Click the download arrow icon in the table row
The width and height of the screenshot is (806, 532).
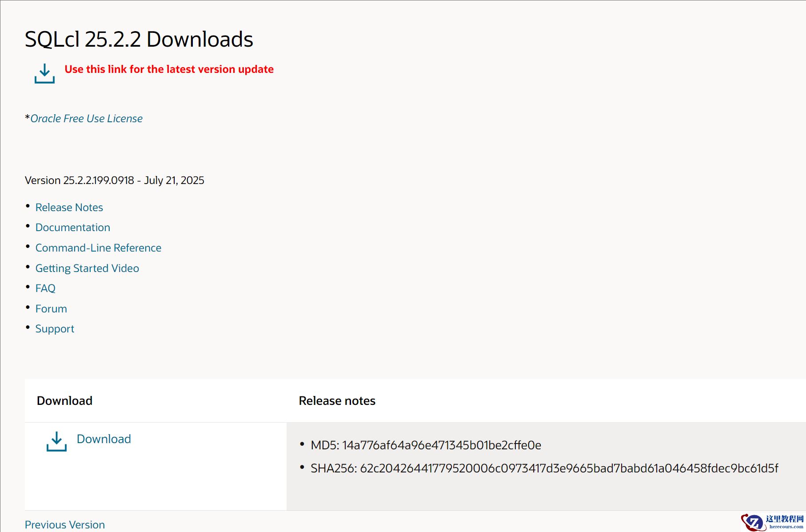click(x=56, y=441)
